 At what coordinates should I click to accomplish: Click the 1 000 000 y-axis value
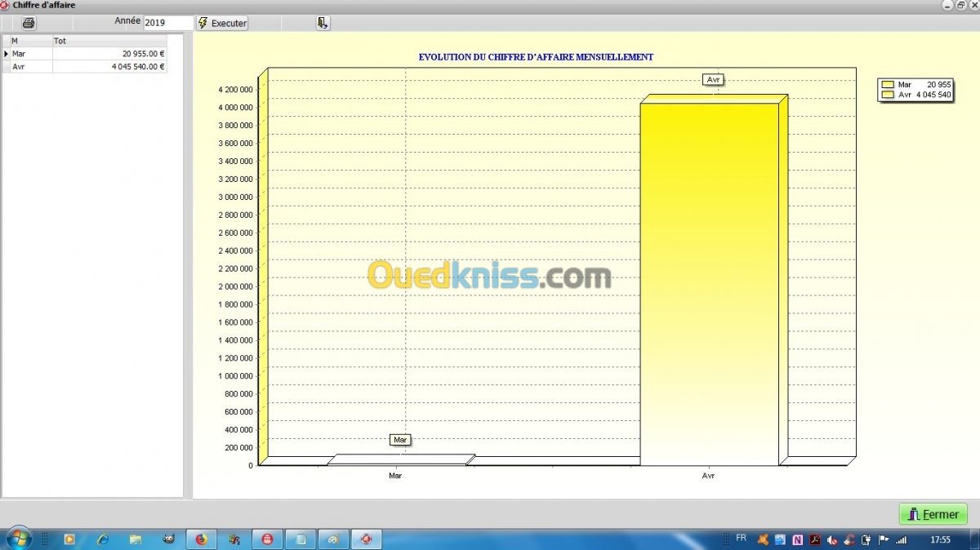pos(235,376)
